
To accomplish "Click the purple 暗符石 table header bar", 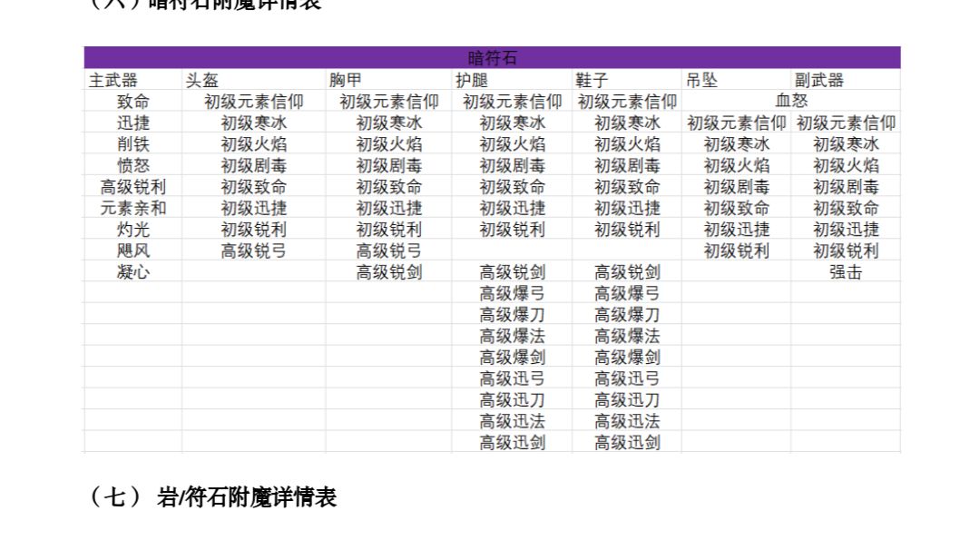I will click(492, 57).
